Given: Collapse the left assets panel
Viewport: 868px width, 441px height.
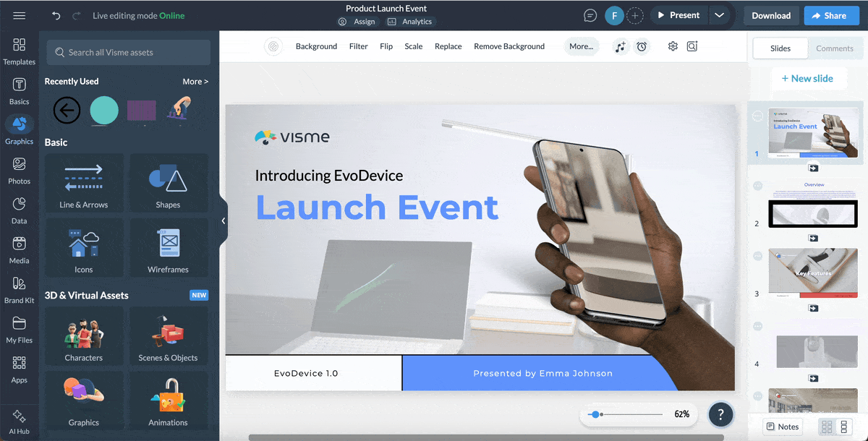Looking at the screenshot, I should coord(224,220).
